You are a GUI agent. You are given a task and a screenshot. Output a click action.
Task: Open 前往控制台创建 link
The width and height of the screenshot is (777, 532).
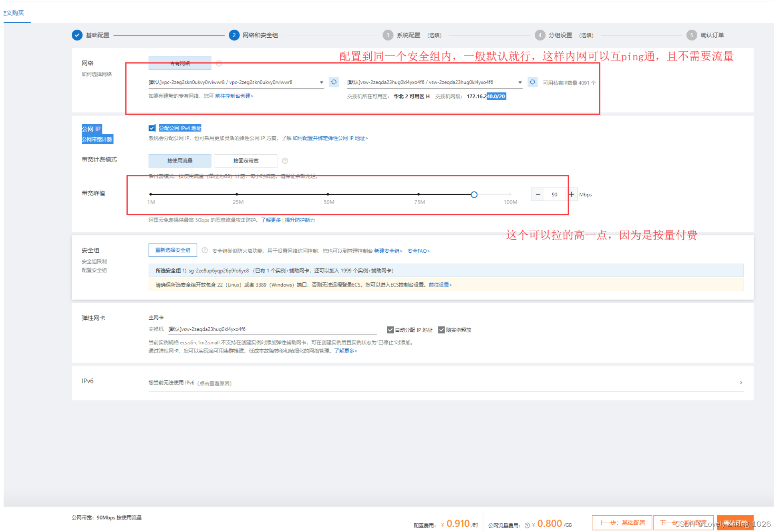coord(234,96)
